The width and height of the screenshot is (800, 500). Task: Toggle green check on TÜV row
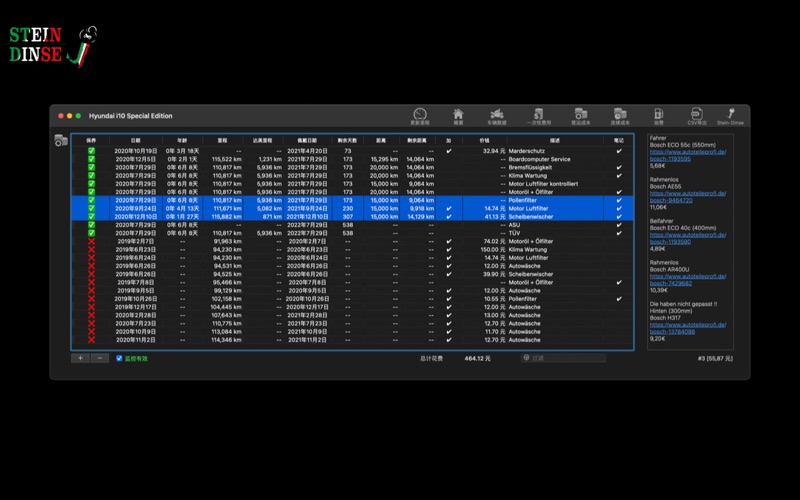pyautogui.click(x=91, y=233)
